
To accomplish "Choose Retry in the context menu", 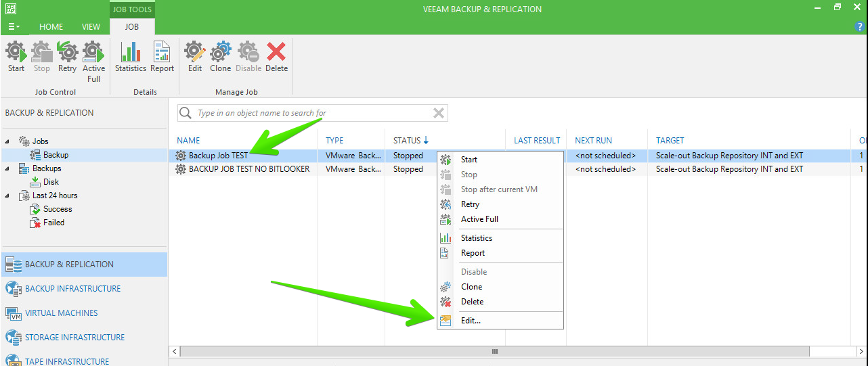I will (x=500, y=204).
